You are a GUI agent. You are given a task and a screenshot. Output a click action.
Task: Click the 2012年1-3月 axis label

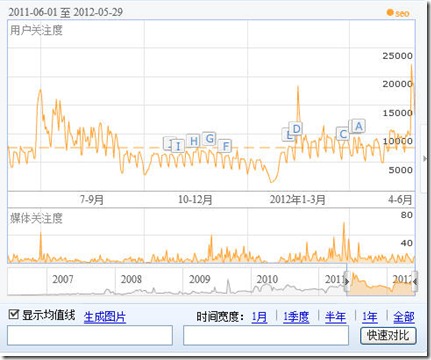[x=297, y=200]
